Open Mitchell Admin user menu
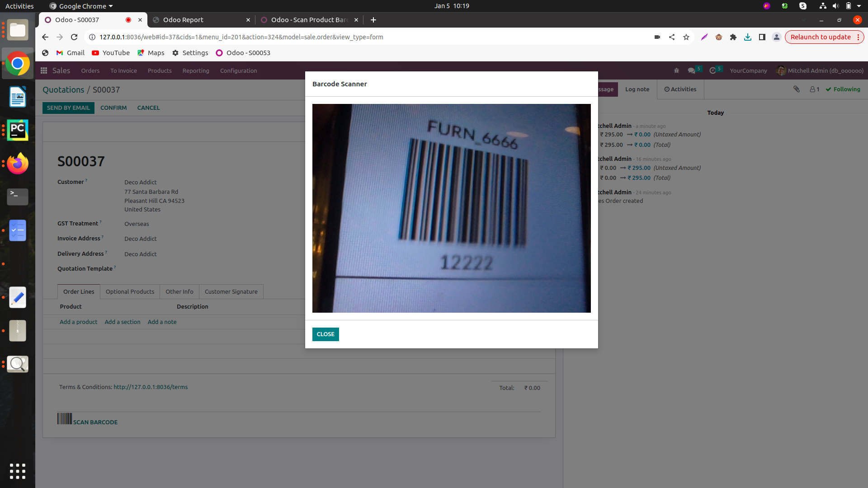The height and width of the screenshot is (488, 868). tap(820, 71)
